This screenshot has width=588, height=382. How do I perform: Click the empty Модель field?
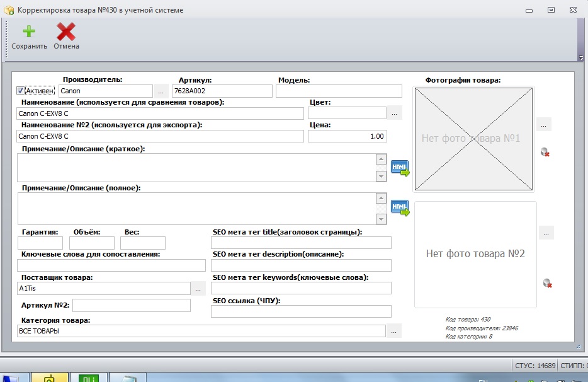pyautogui.click(x=339, y=91)
